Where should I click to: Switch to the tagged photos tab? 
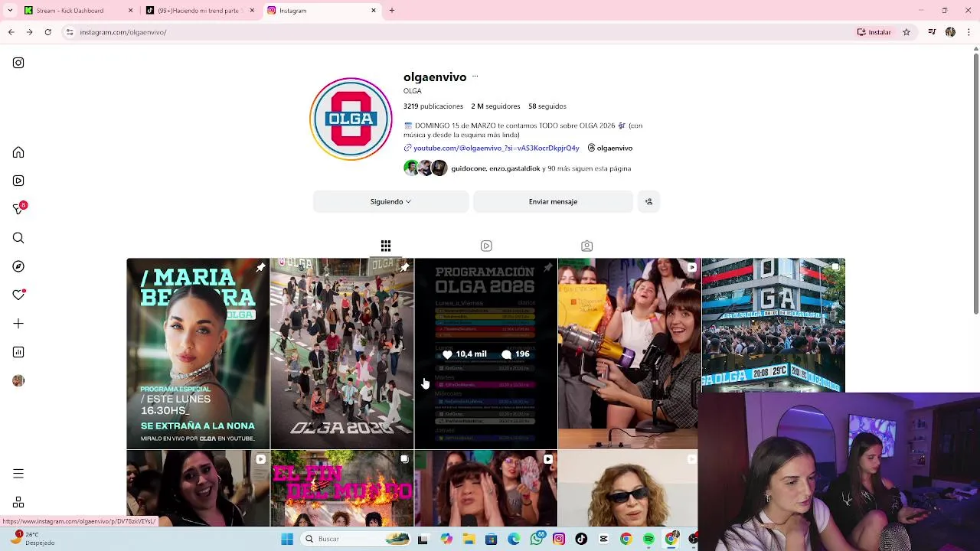pos(586,246)
